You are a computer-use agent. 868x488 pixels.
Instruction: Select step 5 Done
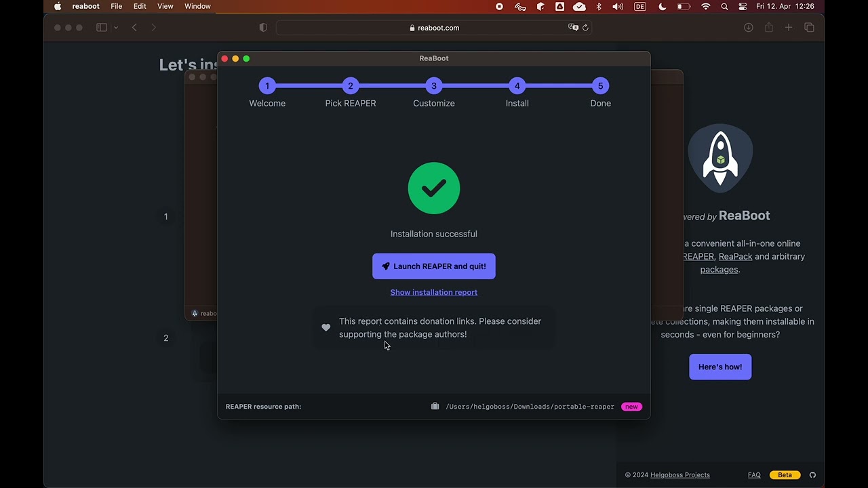(600, 86)
